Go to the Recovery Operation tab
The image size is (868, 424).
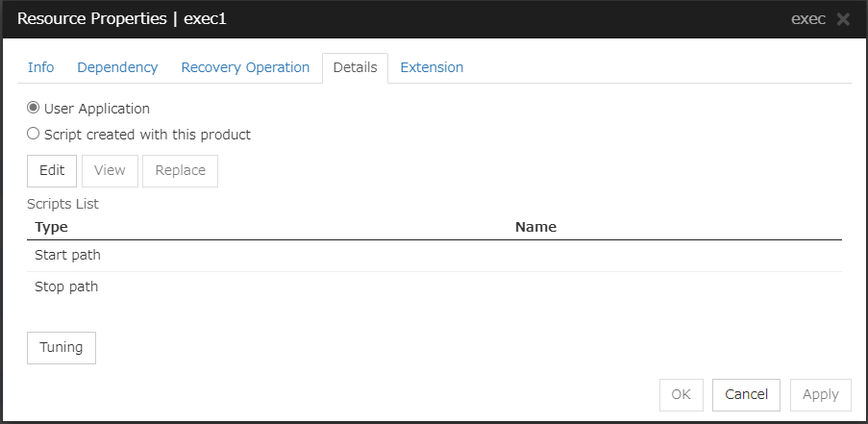click(245, 67)
